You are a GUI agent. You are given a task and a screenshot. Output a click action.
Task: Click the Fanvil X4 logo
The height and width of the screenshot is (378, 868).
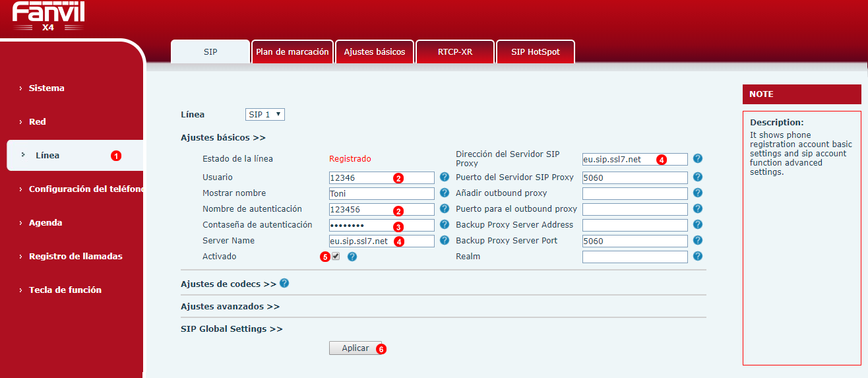pyautogui.click(x=48, y=16)
